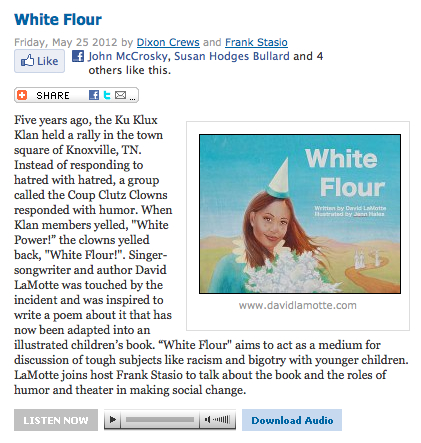The height and width of the screenshot is (443, 421).
Task: Click the orange plus share icon
Action: point(22,95)
